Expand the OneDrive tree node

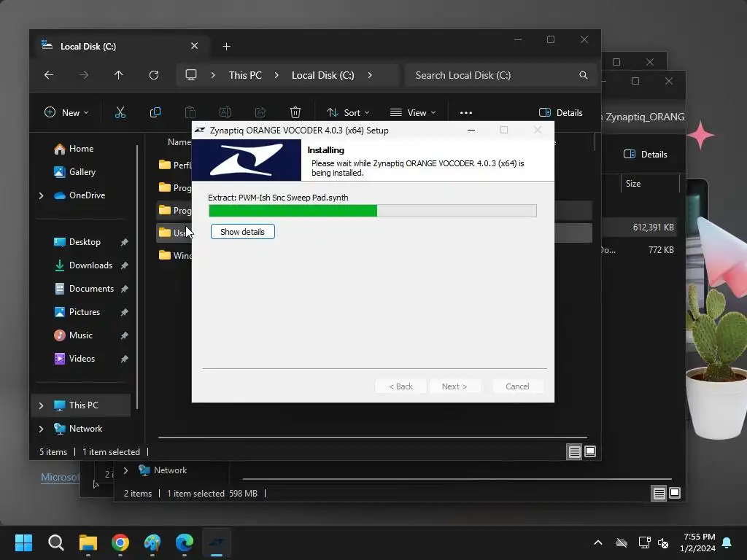coord(41,195)
